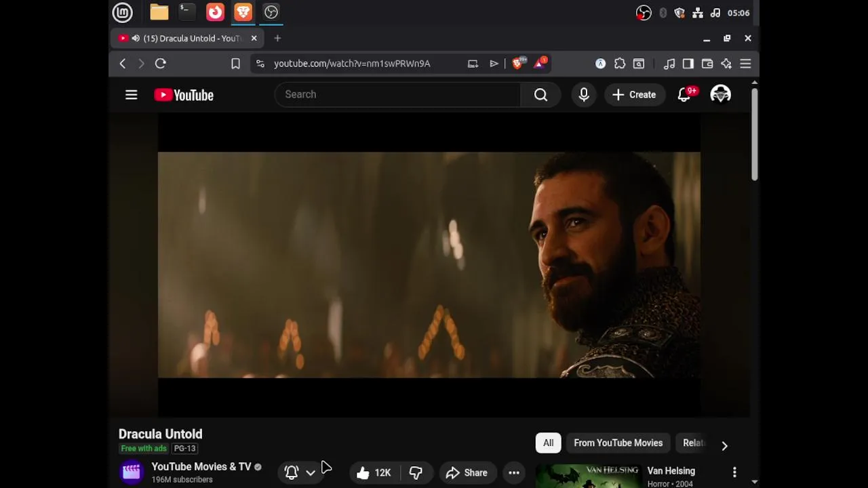Mute the tab using its speaker icon

[x=136, y=39]
